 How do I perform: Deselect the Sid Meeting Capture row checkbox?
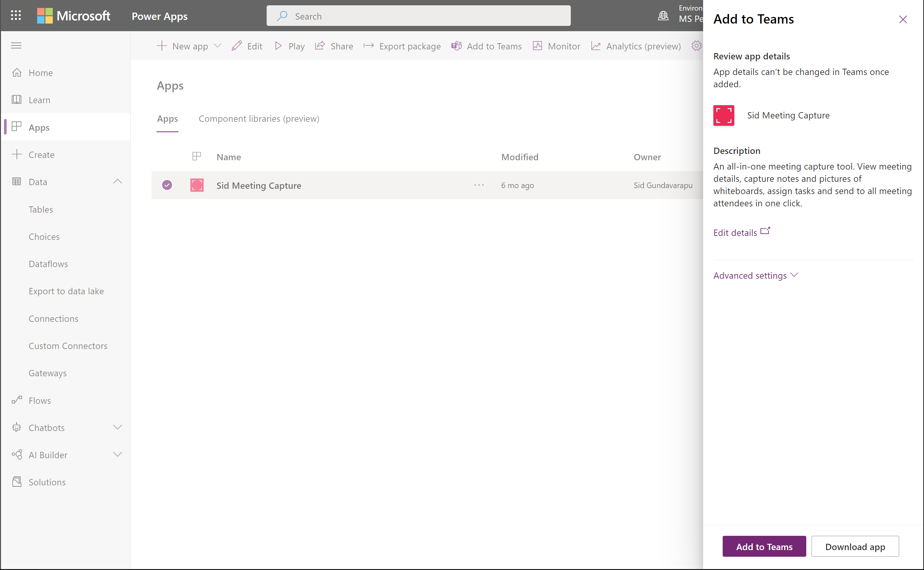click(x=167, y=185)
